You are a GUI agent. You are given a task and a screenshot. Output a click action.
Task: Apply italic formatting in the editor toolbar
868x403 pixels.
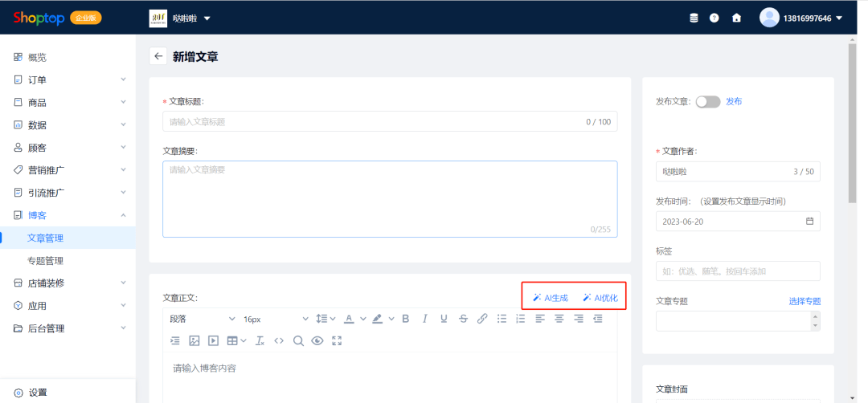pos(425,319)
